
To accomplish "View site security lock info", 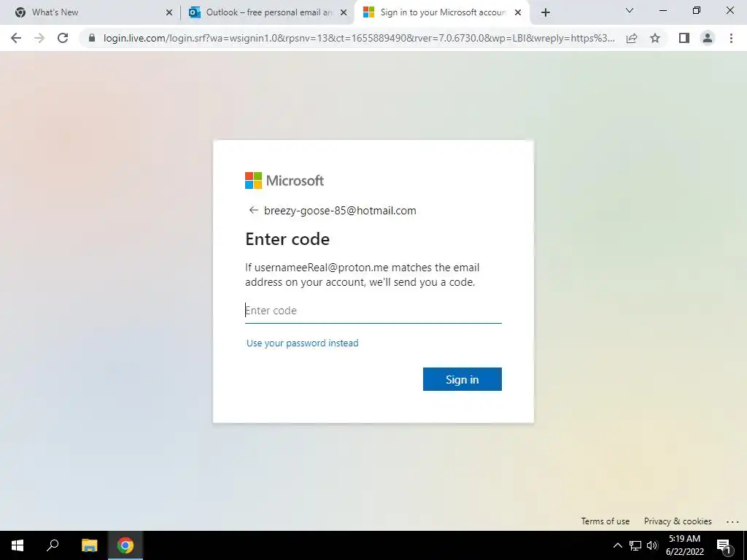I will [x=92, y=38].
